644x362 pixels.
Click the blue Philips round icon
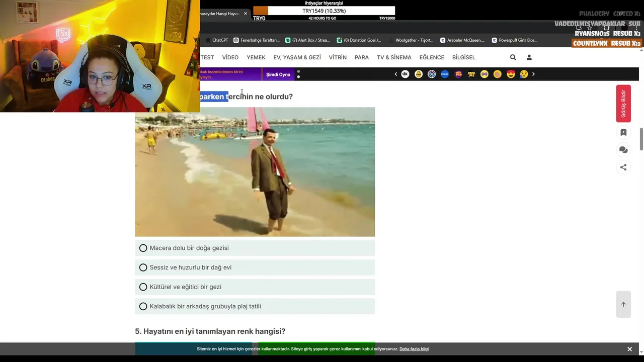click(445, 74)
